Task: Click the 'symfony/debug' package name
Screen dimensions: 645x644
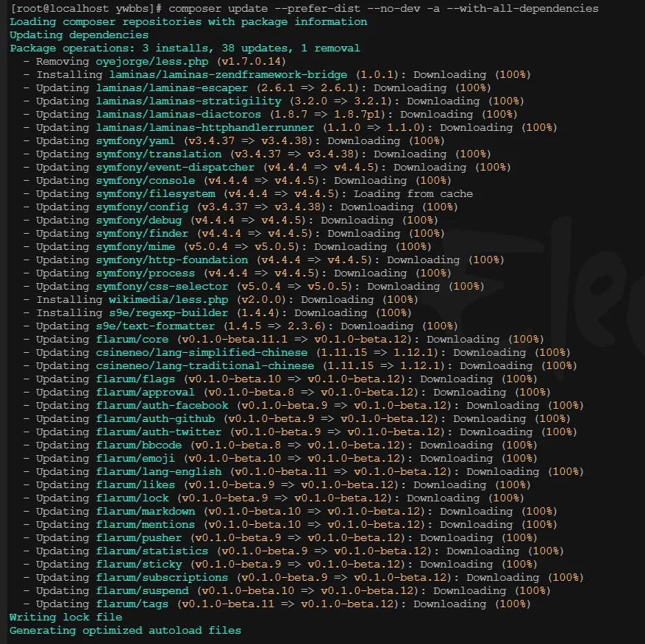Action: pyautogui.click(x=139, y=220)
